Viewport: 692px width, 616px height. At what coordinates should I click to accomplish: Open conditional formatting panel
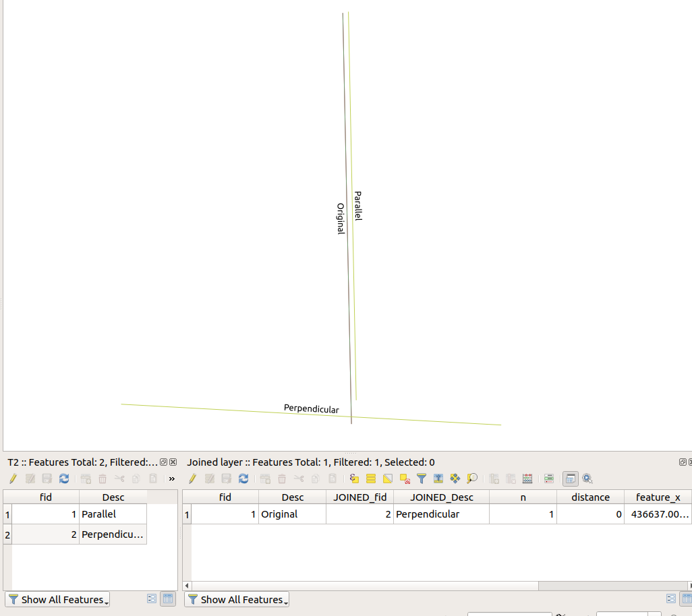coord(549,479)
